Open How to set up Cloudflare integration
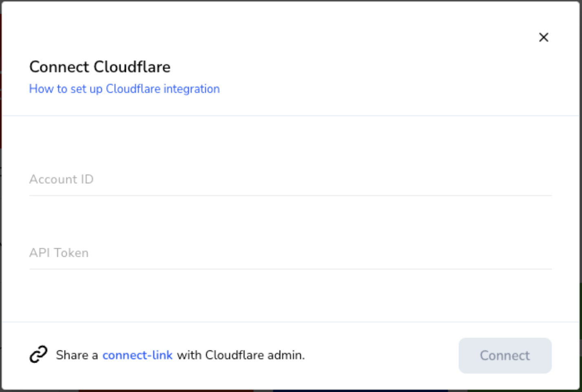 (x=124, y=89)
